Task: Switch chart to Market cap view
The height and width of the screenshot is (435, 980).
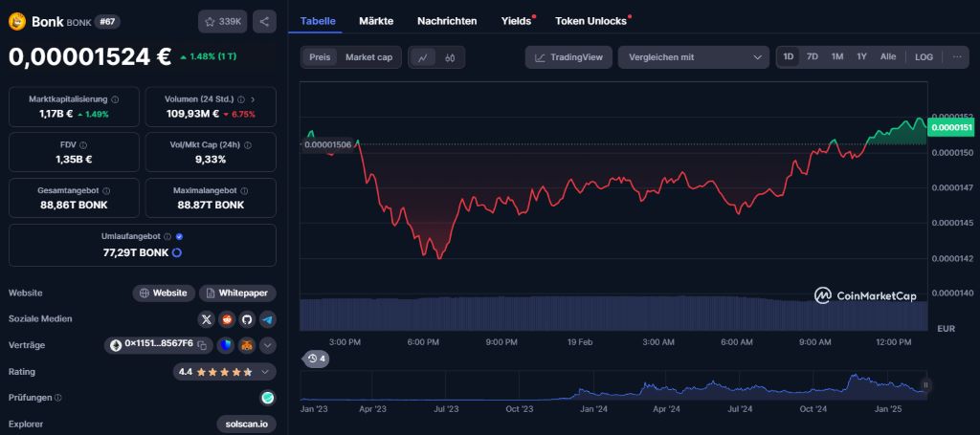Action: [368, 57]
